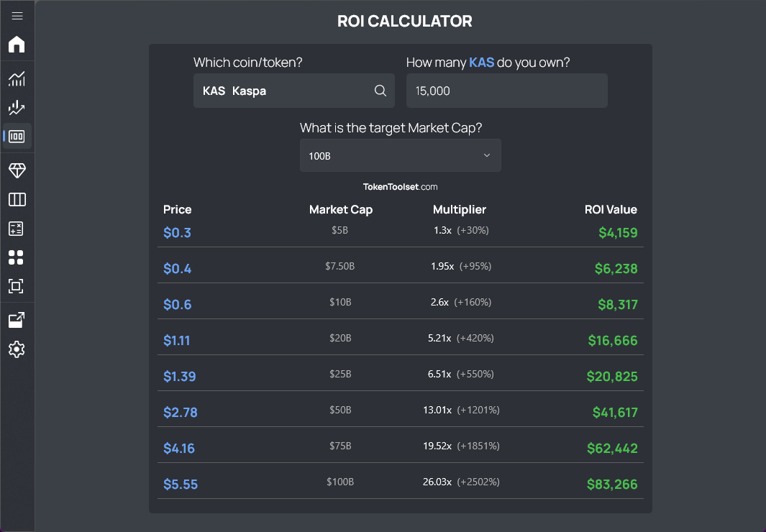Click the $50B market cap value
Viewport: 766px width, 532px height.
coord(340,410)
